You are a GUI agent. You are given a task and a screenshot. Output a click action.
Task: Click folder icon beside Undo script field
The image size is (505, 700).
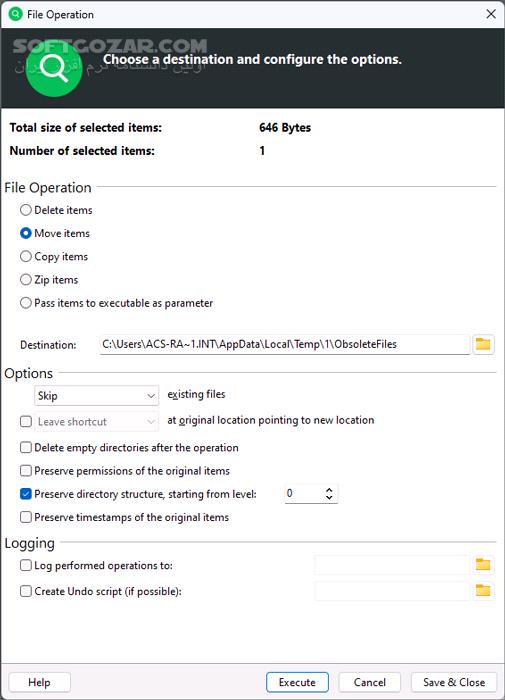point(483,591)
